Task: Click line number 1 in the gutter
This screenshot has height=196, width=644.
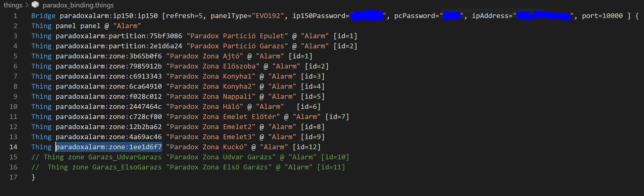Action: pyautogui.click(x=15, y=16)
